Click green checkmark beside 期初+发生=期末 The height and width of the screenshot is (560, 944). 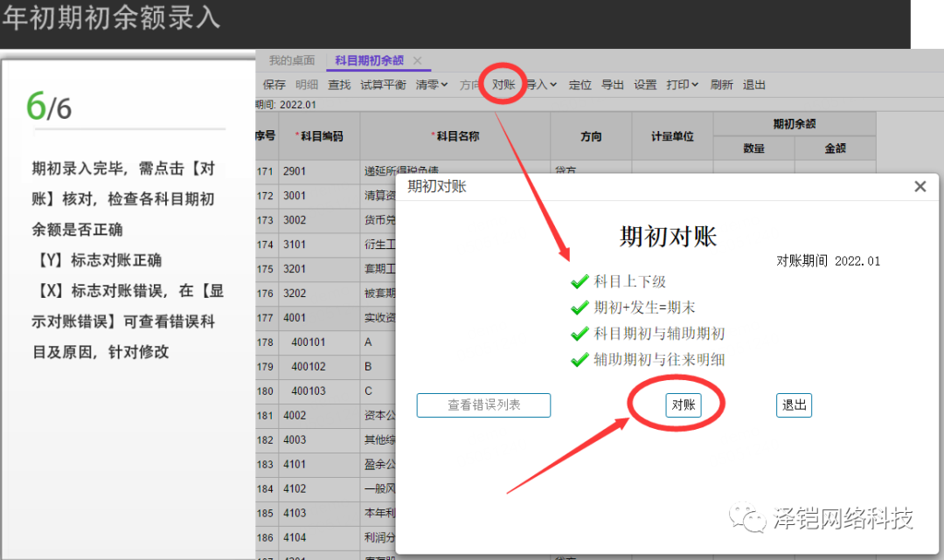579,308
